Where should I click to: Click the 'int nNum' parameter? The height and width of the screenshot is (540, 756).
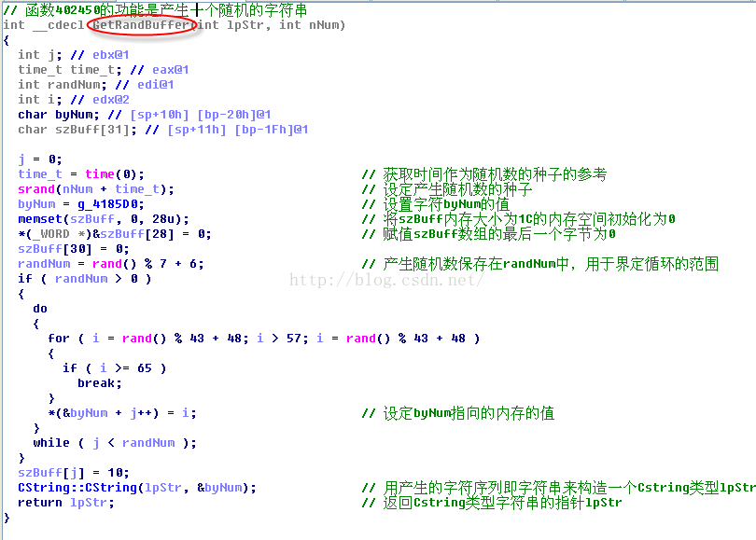[x=309, y=25]
